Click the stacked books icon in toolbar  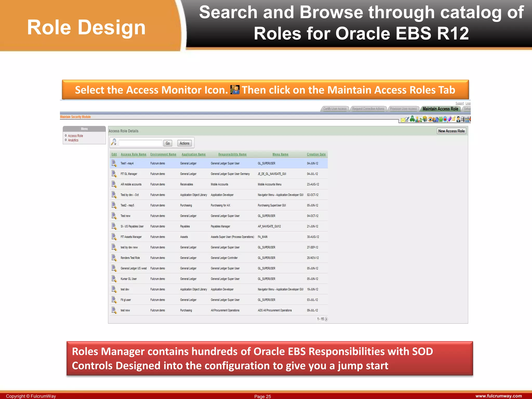pyautogui.click(x=425, y=119)
